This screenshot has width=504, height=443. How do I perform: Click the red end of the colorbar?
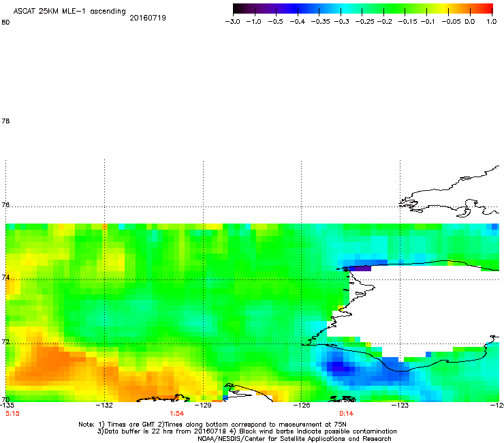[x=488, y=9]
